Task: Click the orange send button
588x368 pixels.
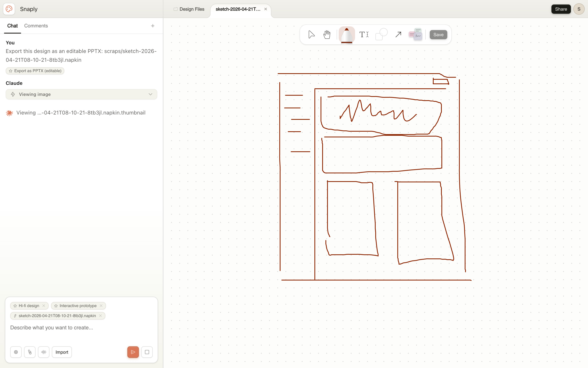Action: click(133, 352)
